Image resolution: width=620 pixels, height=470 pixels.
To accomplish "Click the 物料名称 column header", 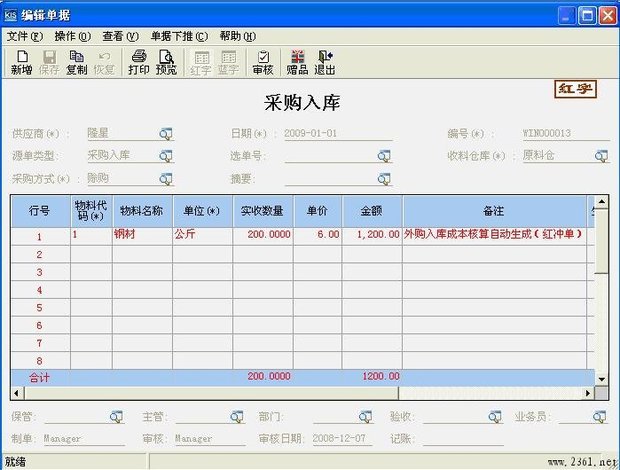I will click(142, 211).
